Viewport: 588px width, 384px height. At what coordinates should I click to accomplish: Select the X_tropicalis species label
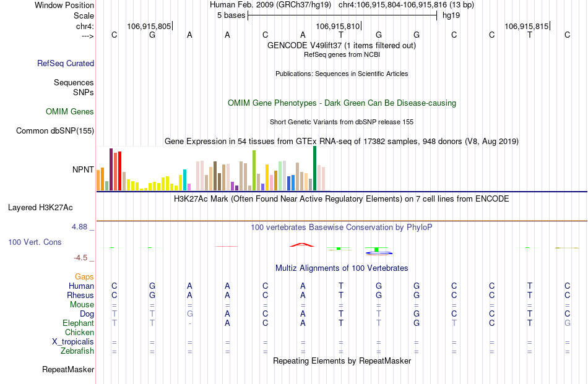point(73,342)
